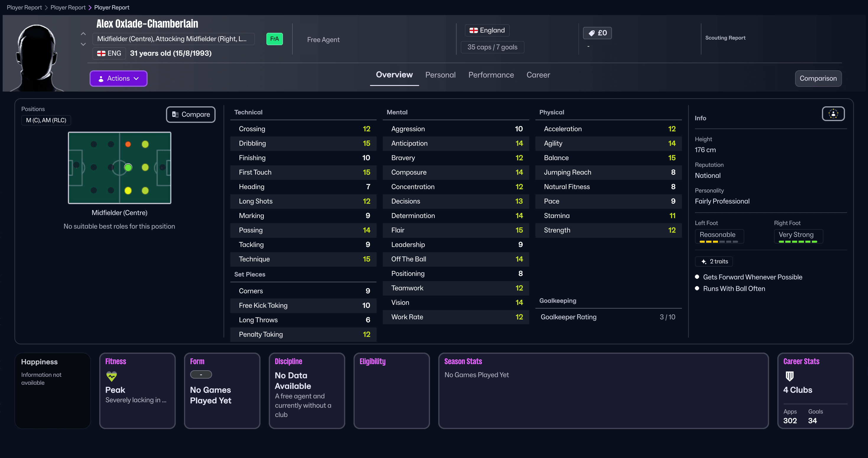Click the form status pill in the Form panel
This screenshot has width=868, height=458.
pyautogui.click(x=201, y=374)
